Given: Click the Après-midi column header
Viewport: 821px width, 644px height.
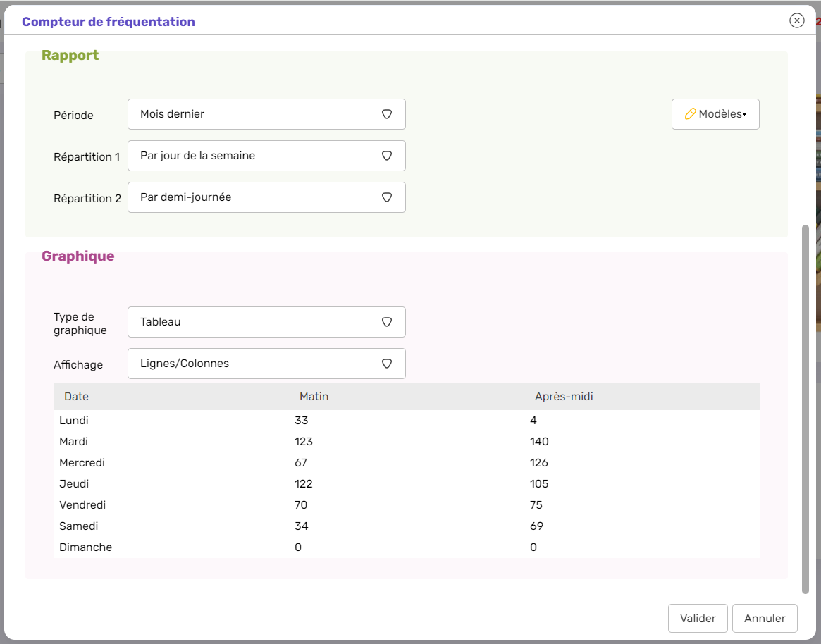Looking at the screenshot, I should coord(564,397).
